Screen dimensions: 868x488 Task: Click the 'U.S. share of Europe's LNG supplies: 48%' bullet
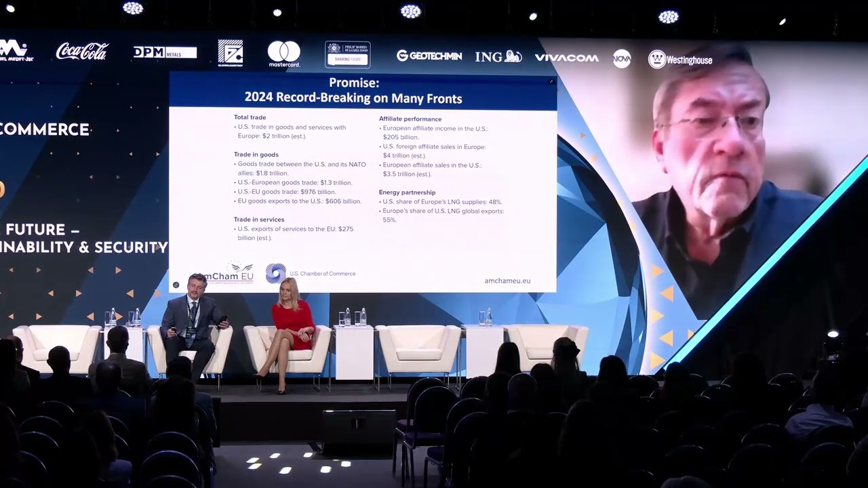tap(441, 202)
